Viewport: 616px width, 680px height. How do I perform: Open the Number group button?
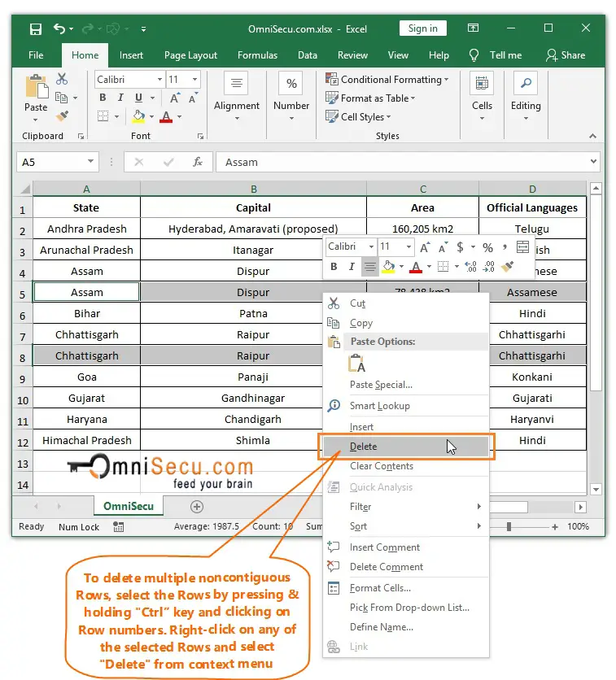(x=291, y=97)
